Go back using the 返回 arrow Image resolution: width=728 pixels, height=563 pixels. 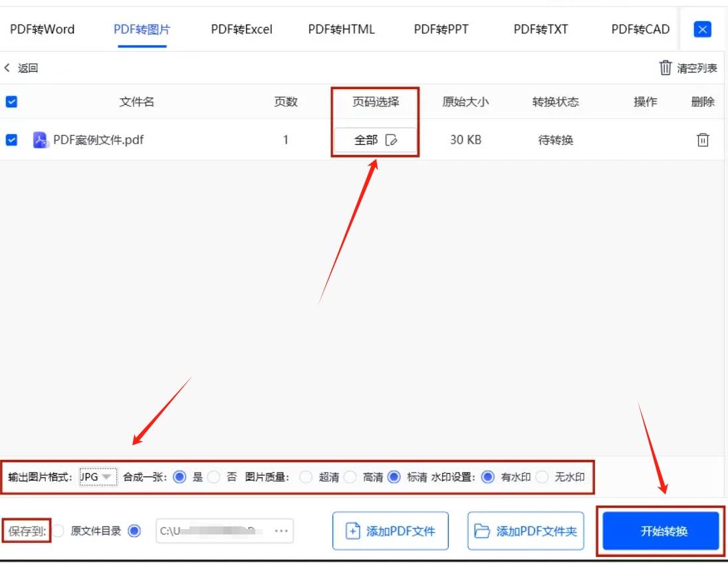click(x=7, y=67)
